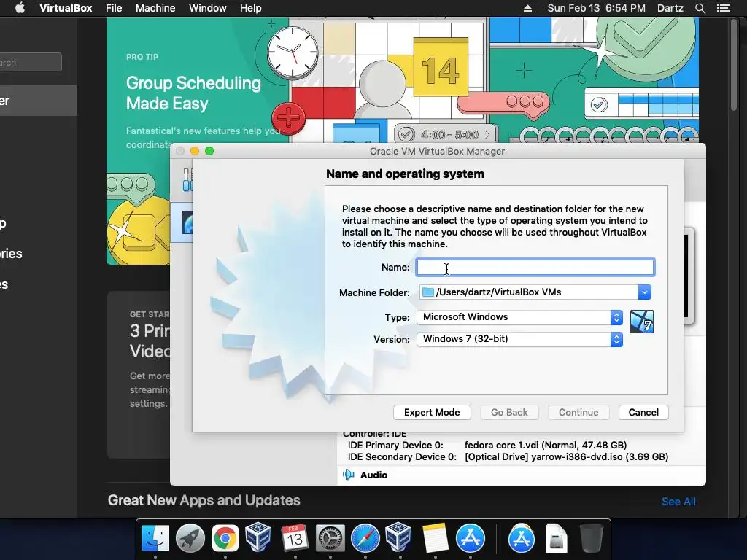Open the VirtualBox Dock icon beside Chrome

(259, 537)
